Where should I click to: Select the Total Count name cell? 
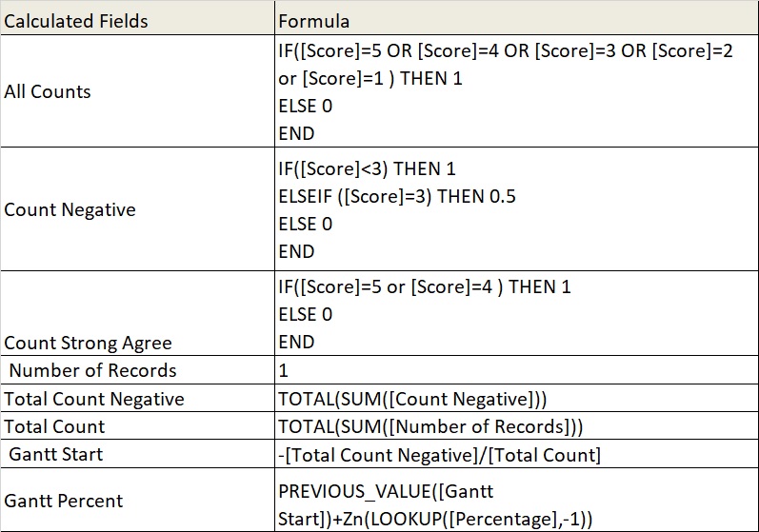tap(54, 426)
